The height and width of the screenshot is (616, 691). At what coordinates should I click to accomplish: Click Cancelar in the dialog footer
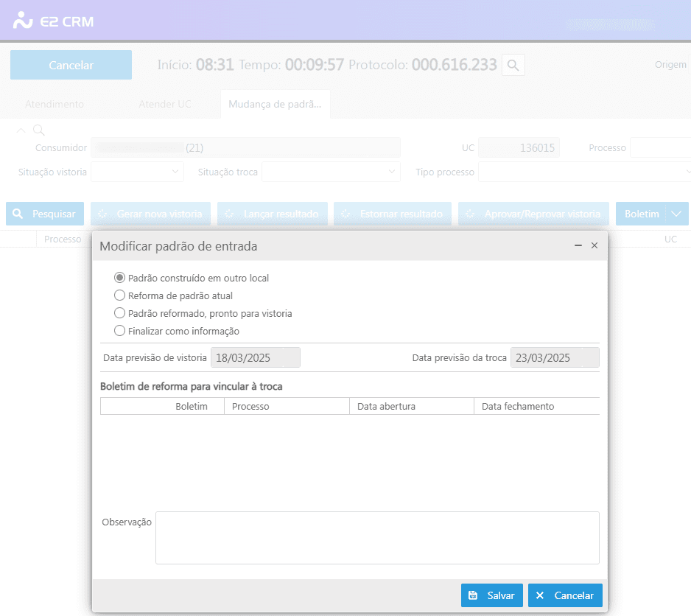[x=565, y=595]
